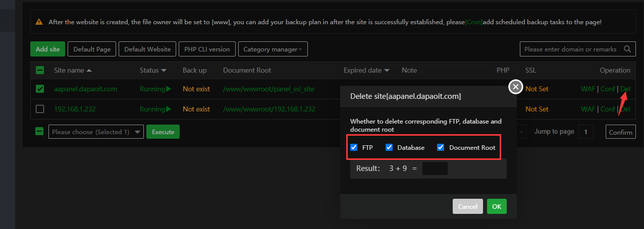The image size is (644, 229).
Task: Click the Running play icon for 192.168.1.232
Action: coord(169,109)
